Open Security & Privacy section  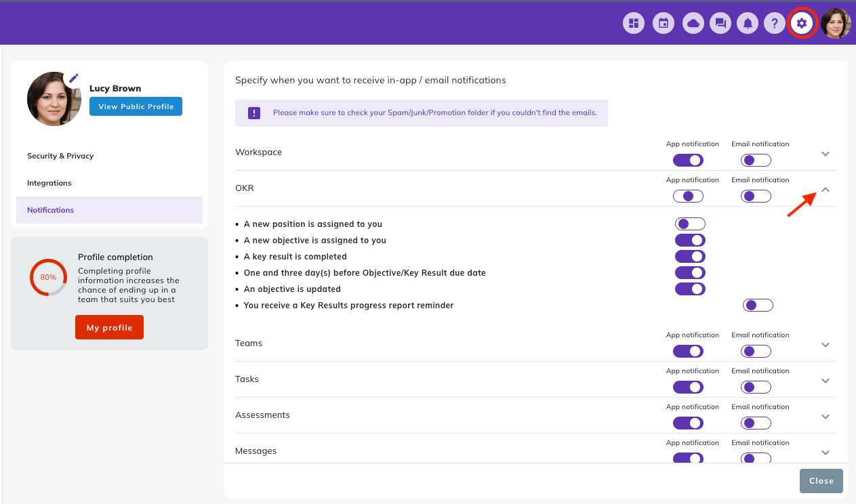point(109,156)
